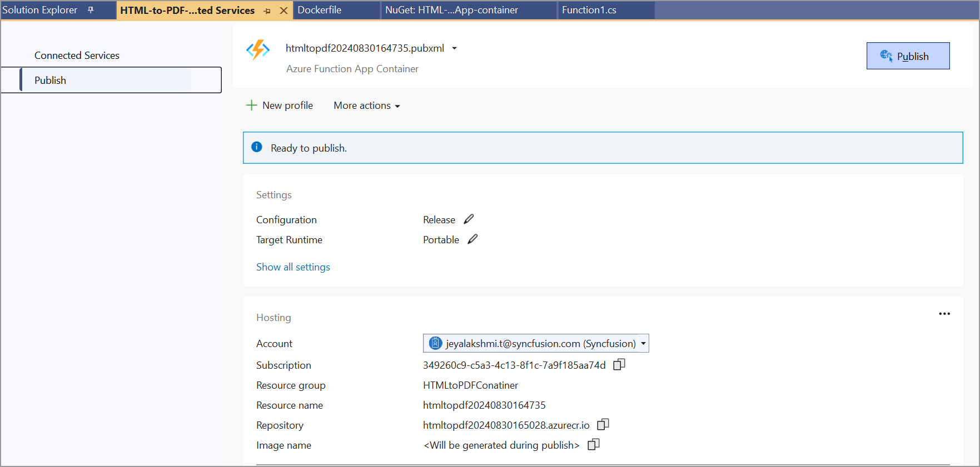
Task: Select Publish in the left sidebar
Action: coord(50,81)
